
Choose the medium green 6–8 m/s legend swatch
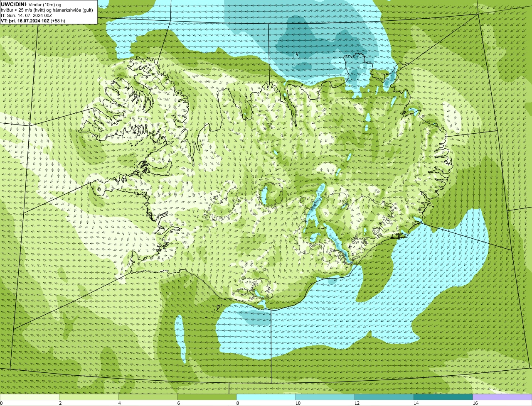207,397
